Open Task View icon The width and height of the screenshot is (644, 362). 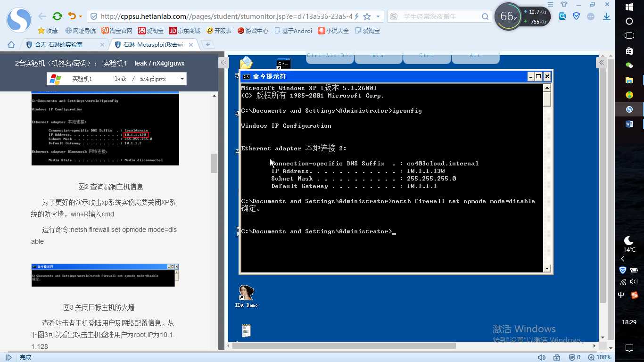click(629, 35)
